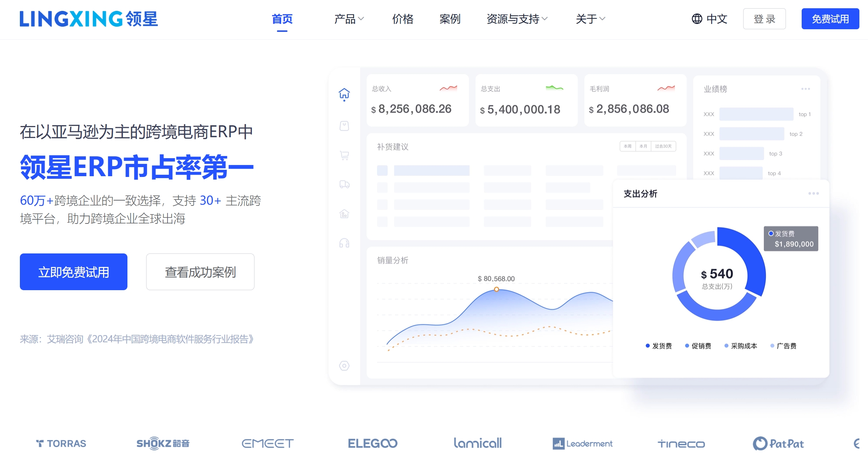Open the warehouse icon in sidebar
868x469 pixels.
(x=344, y=214)
